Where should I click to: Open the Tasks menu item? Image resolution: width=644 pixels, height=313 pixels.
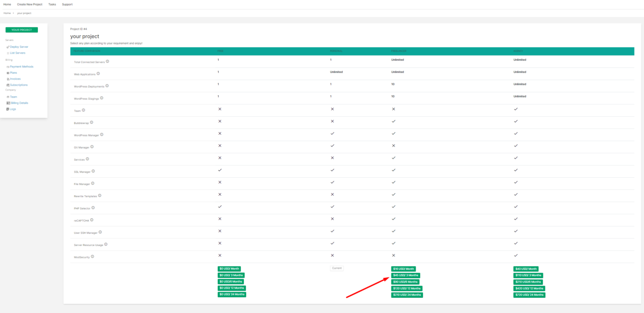(52, 5)
